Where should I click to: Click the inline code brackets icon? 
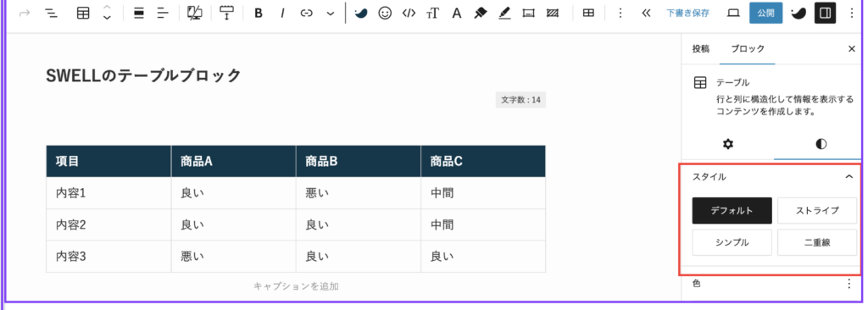[x=409, y=14]
